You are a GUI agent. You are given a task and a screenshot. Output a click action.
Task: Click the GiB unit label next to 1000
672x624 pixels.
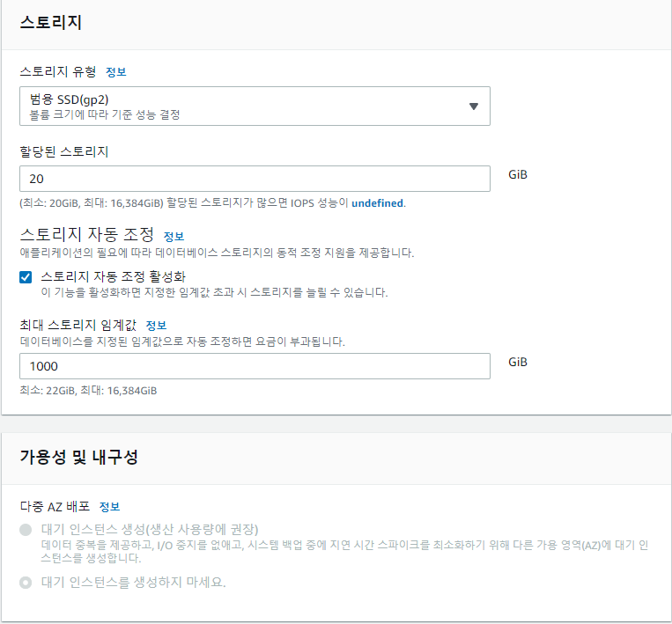click(x=518, y=363)
